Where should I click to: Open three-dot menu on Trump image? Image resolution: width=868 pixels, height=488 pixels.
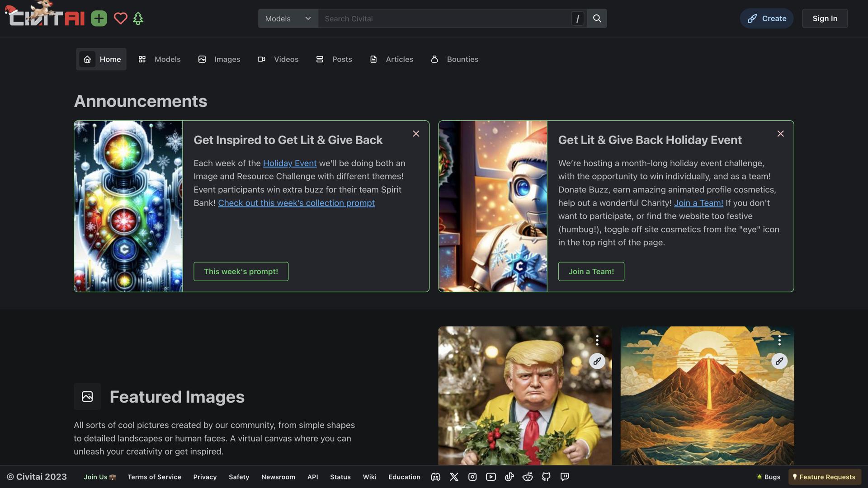point(597,340)
